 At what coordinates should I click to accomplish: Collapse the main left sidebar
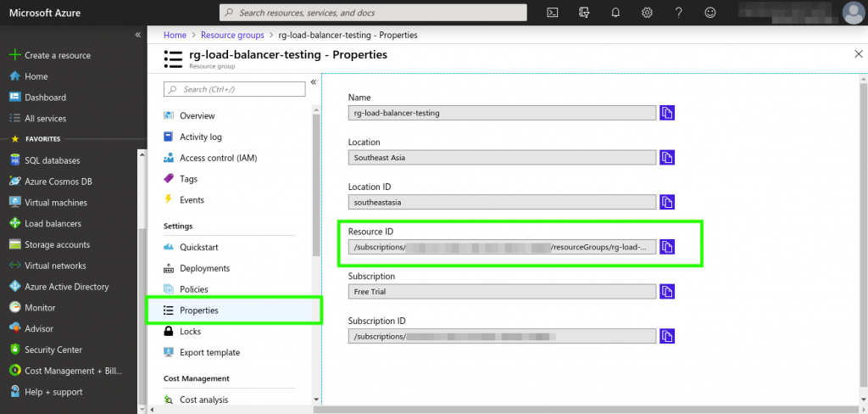pyautogui.click(x=138, y=35)
